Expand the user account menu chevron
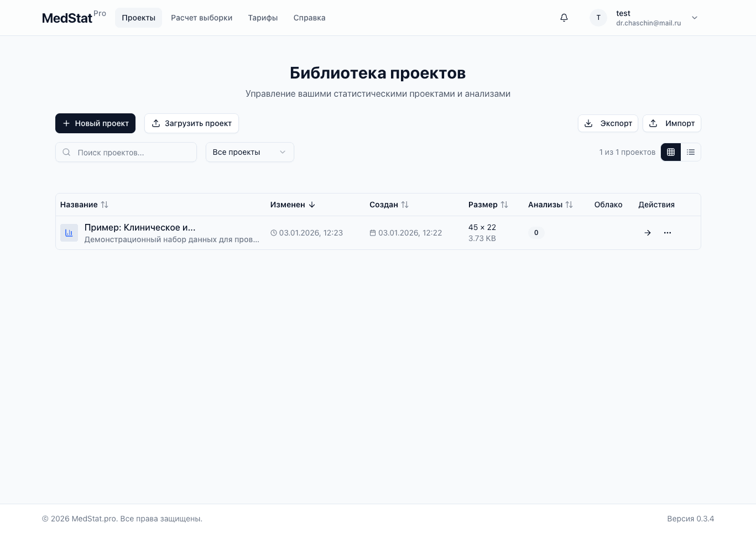This screenshot has height=533, width=756. 695,18
